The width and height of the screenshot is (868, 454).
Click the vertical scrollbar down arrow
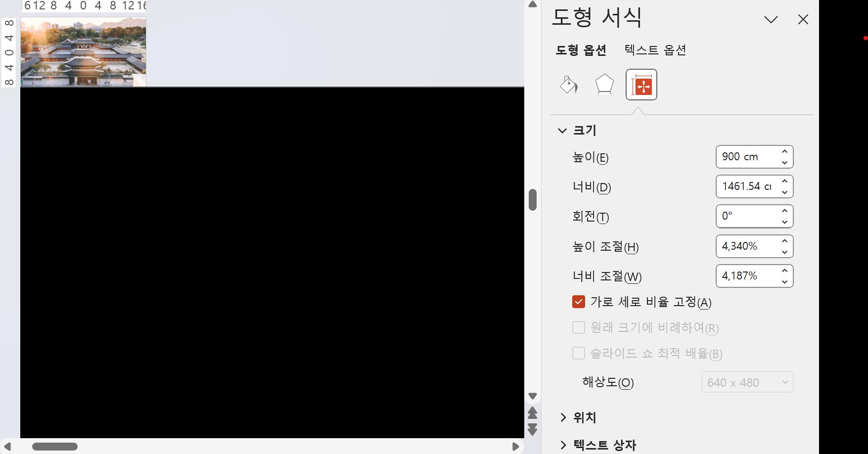[533, 396]
